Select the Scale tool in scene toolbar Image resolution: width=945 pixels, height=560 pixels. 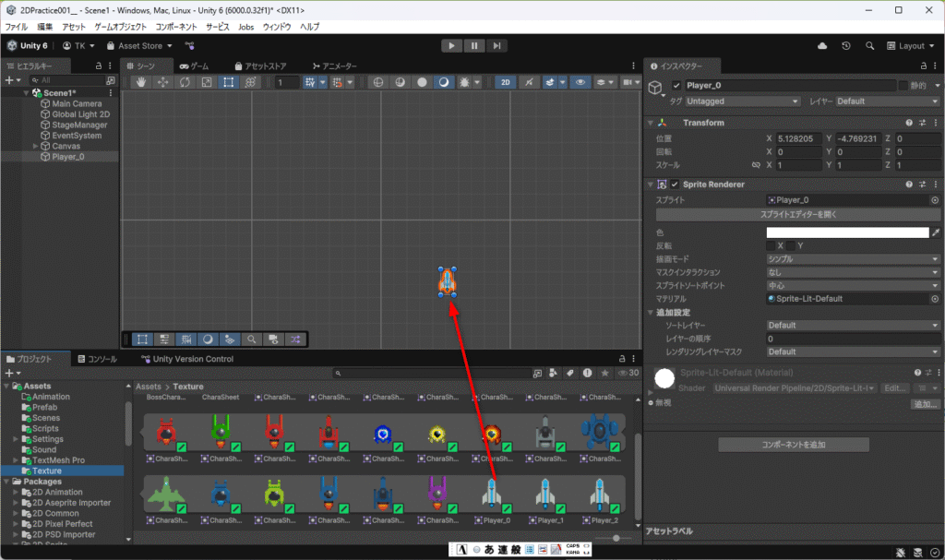206,82
